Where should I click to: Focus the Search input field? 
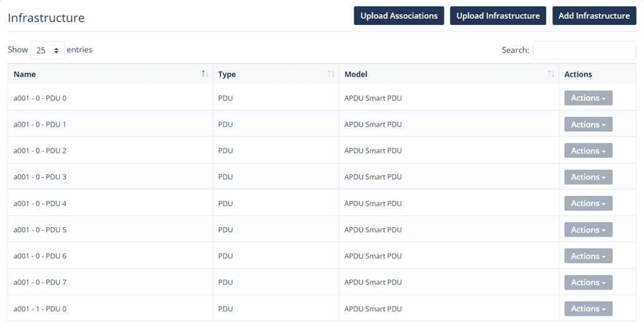click(x=585, y=50)
